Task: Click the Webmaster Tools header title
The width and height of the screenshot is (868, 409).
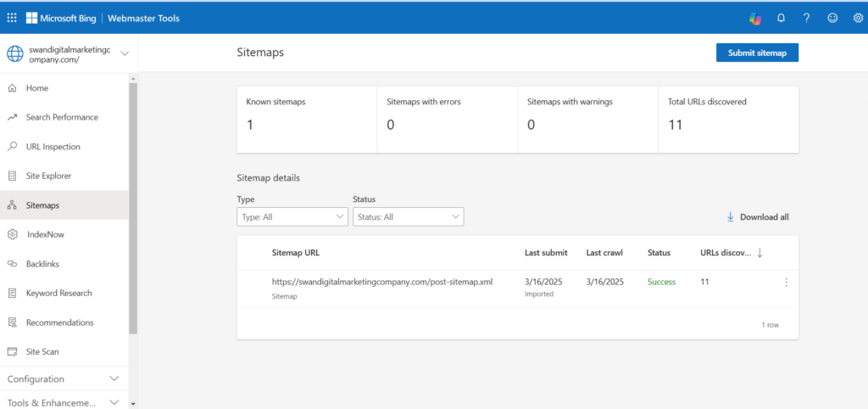Action: pyautogui.click(x=143, y=19)
